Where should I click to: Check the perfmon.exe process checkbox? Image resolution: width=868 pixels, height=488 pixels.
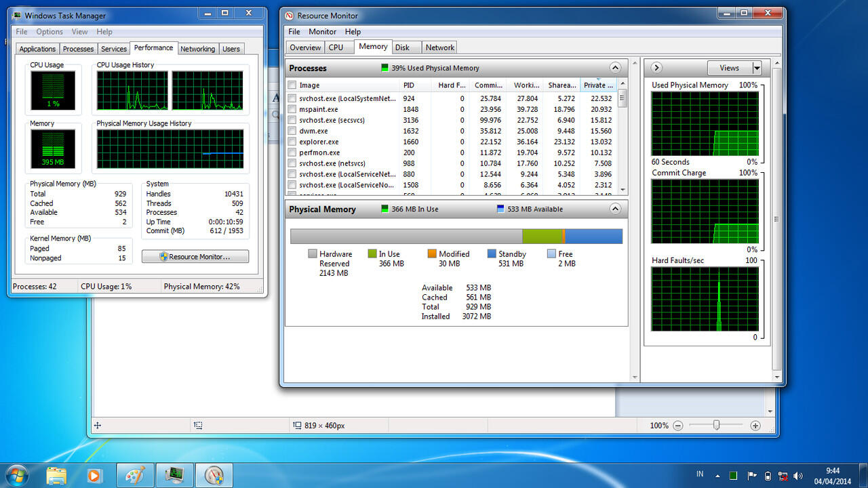click(x=292, y=152)
